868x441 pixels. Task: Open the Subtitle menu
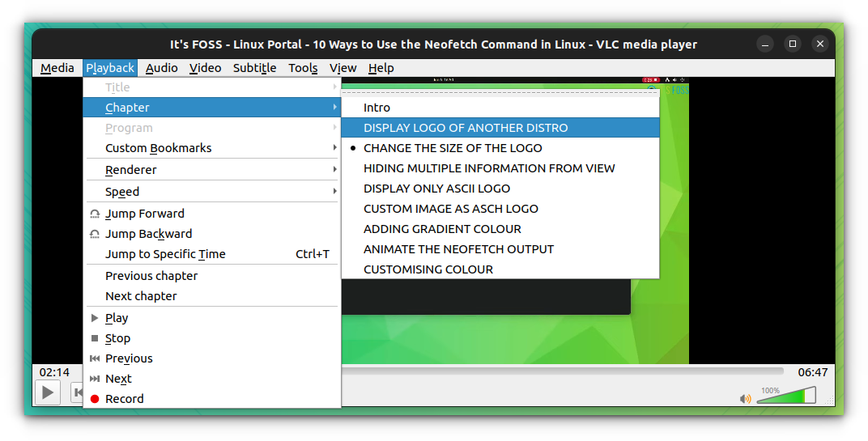(255, 68)
